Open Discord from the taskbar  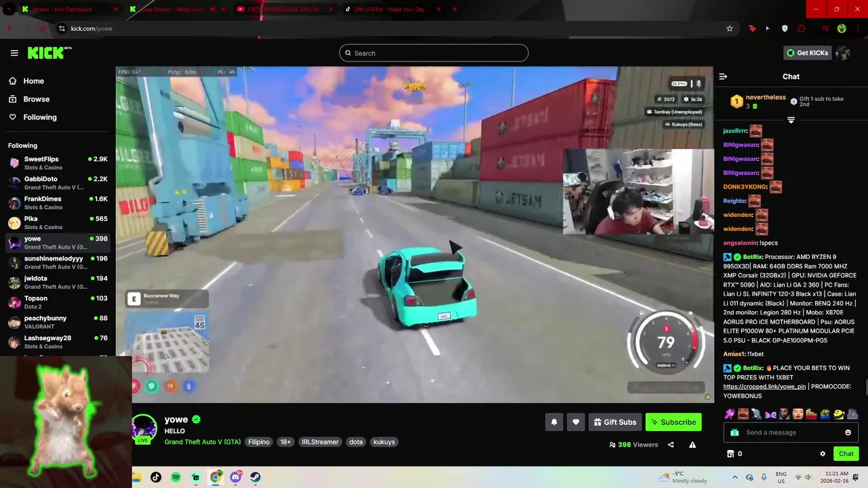click(x=235, y=477)
